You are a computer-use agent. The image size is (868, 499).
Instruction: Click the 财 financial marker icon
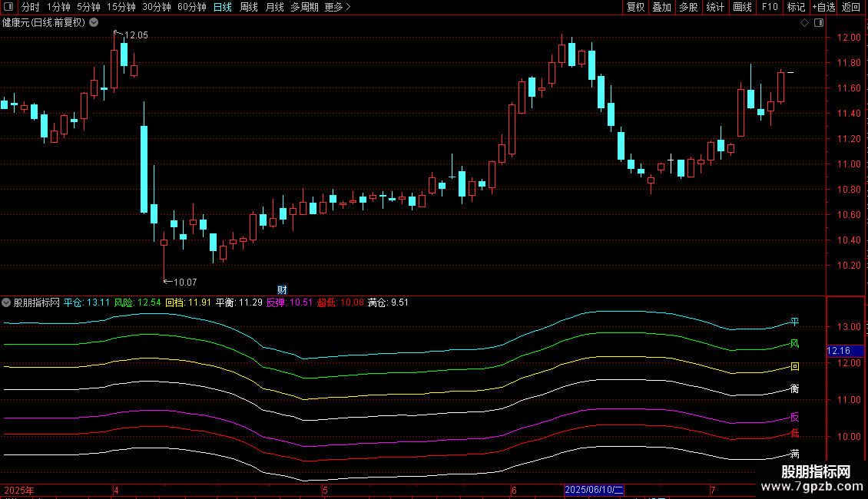point(282,290)
